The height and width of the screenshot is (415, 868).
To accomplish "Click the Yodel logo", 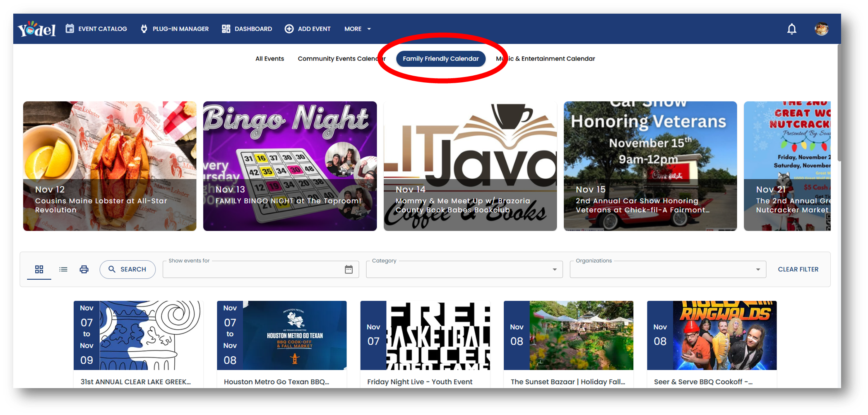I will pyautogui.click(x=36, y=29).
